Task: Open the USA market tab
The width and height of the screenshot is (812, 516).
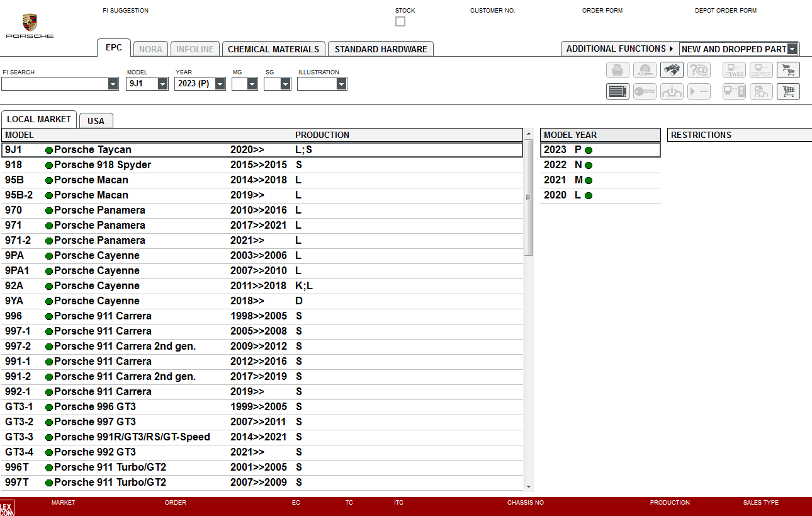Action: pyautogui.click(x=96, y=121)
